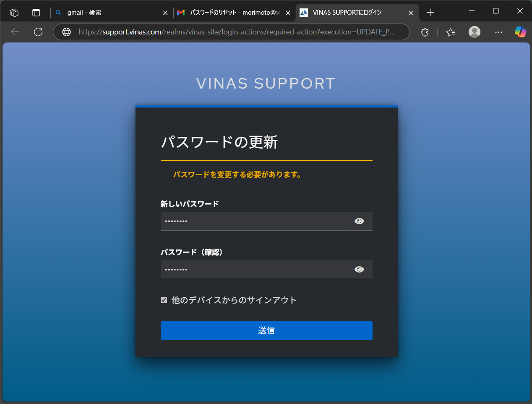The image size is (532, 404).
Task: Open the favorites list
Action: pos(451,32)
